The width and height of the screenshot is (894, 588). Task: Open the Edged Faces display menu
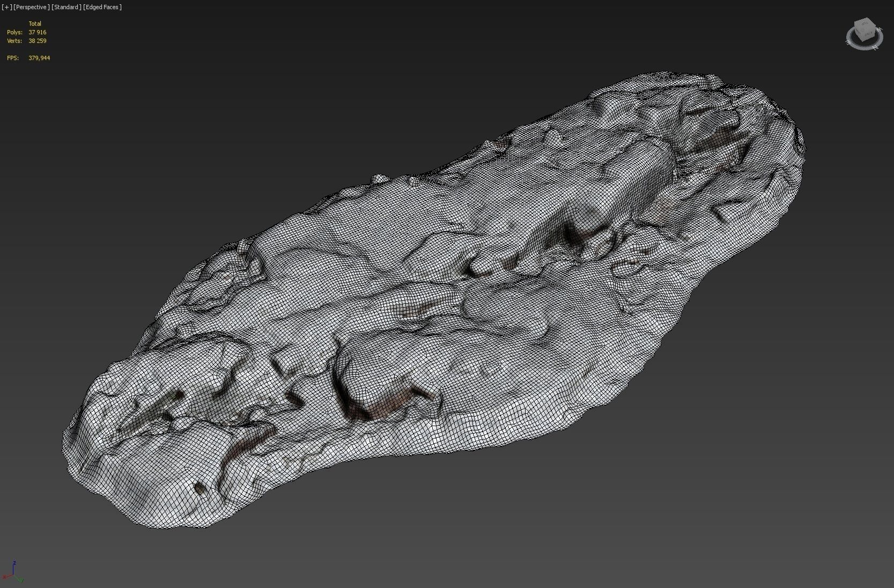click(x=102, y=7)
